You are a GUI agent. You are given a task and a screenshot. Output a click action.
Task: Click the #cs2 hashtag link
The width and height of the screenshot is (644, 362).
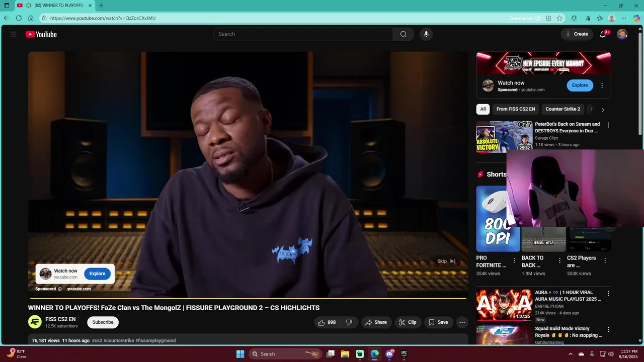coord(97,341)
